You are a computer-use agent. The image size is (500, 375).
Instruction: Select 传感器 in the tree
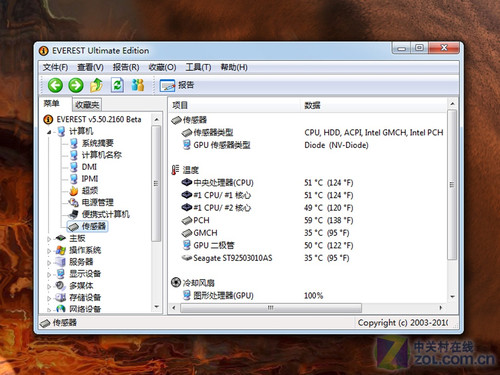pyautogui.click(x=94, y=226)
